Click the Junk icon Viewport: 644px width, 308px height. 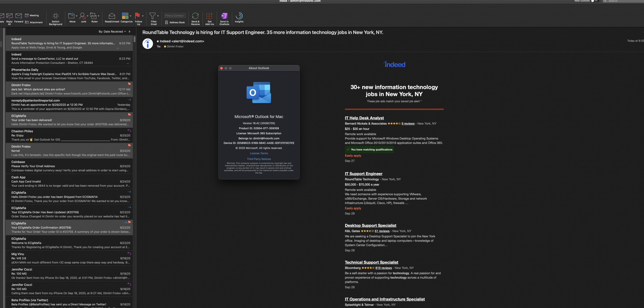click(x=82, y=16)
